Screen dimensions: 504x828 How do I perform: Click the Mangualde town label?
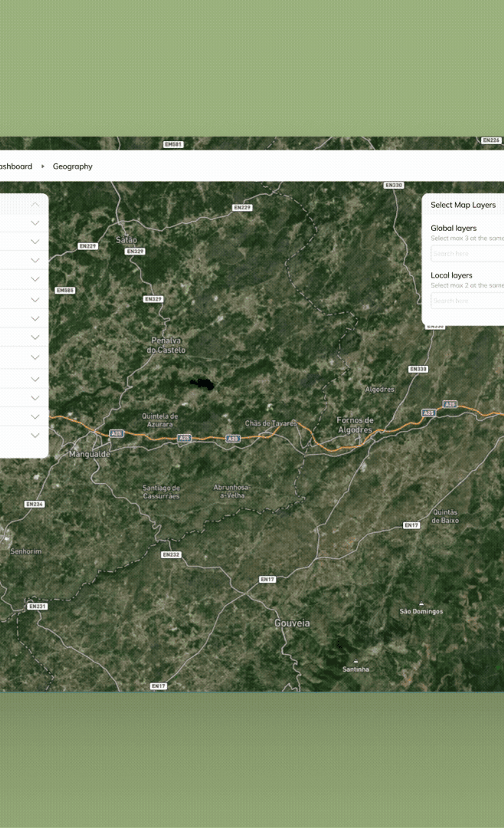(89, 454)
